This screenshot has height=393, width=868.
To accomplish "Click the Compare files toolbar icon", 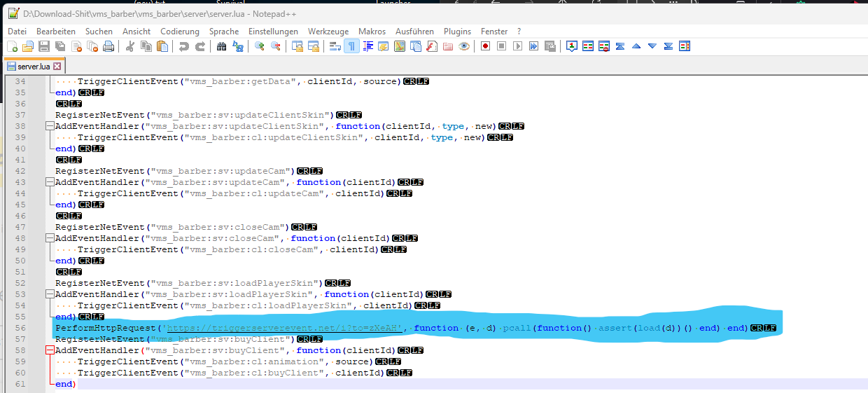I will click(x=588, y=46).
